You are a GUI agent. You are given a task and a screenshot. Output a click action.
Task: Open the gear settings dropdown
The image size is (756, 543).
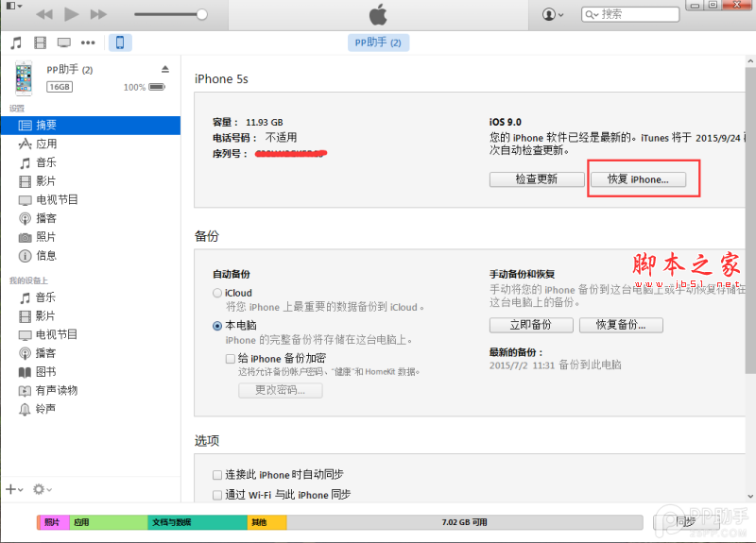point(42,489)
